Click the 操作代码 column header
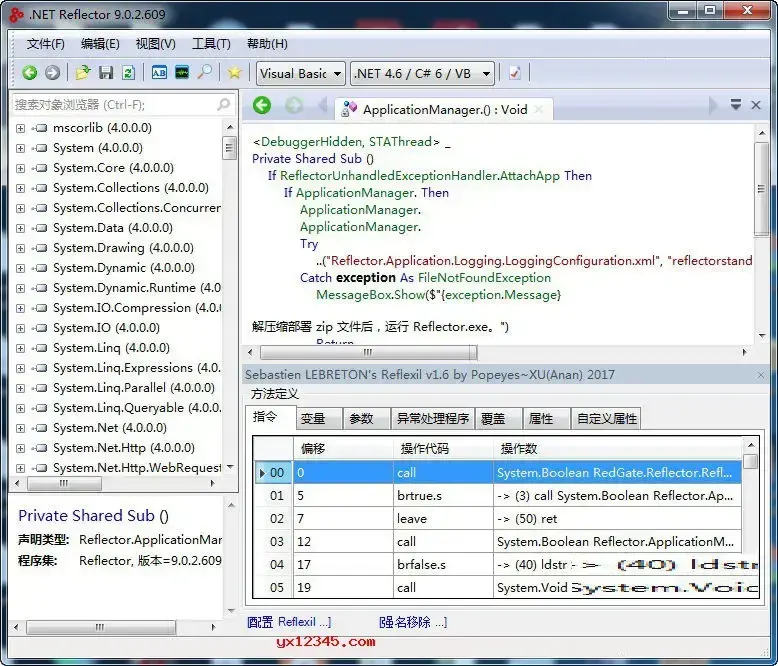Screen dimensions: 778x666 click(443, 449)
